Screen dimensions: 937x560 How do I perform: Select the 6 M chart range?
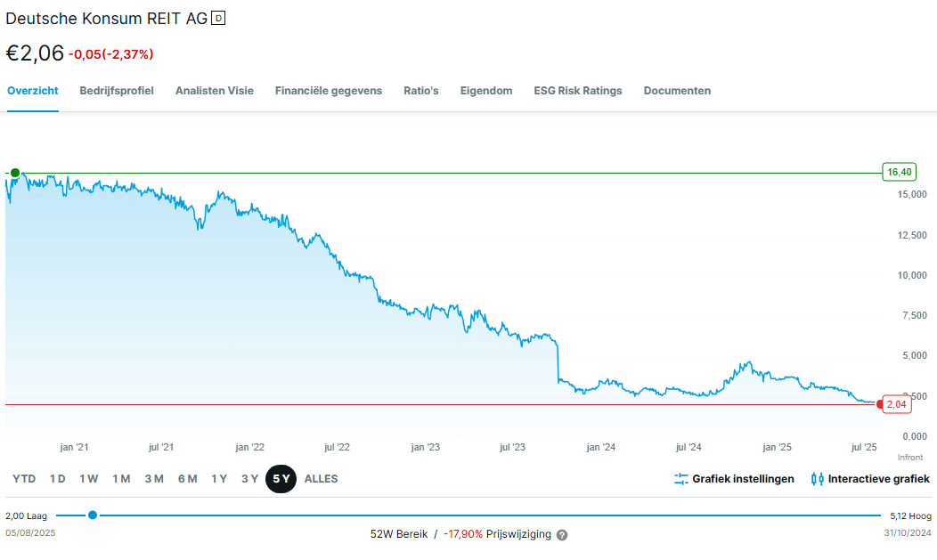point(188,479)
